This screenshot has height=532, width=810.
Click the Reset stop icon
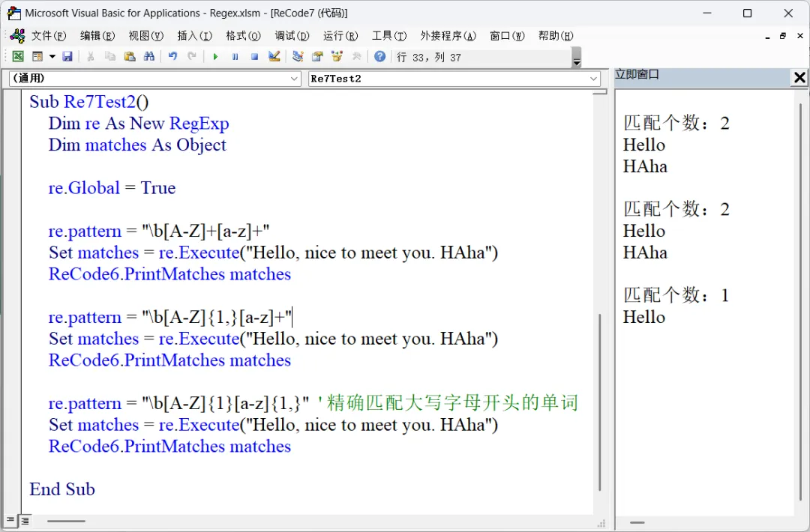click(x=255, y=56)
